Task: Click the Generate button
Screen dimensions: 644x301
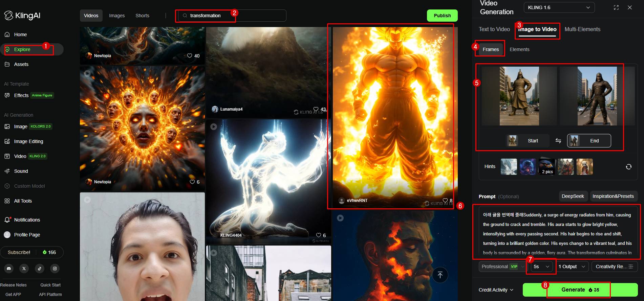Action: 580,290
